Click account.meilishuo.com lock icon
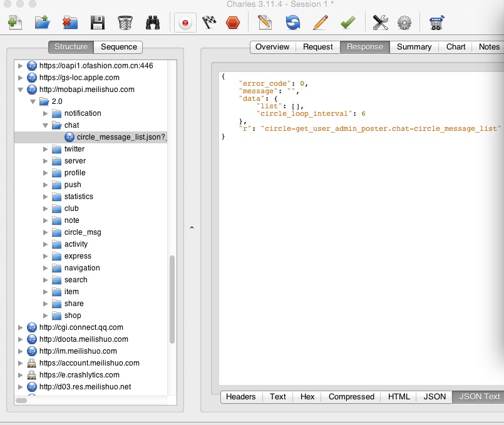Screen dimensions: 504x425 [x=31, y=363]
